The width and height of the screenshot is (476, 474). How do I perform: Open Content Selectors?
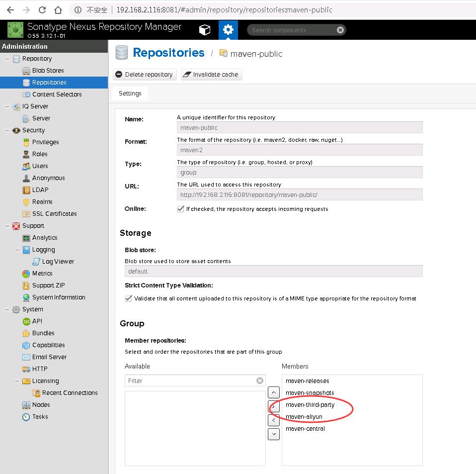[57, 95]
